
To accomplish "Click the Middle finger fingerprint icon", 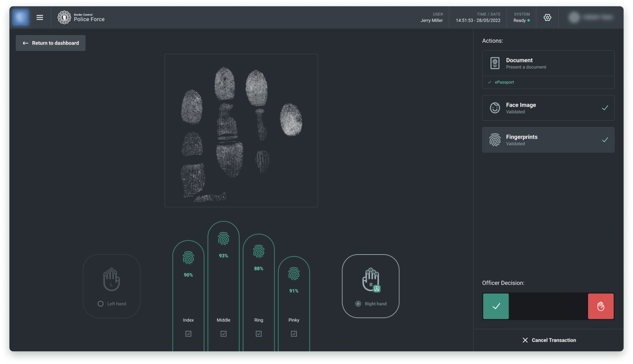I will point(223,239).
